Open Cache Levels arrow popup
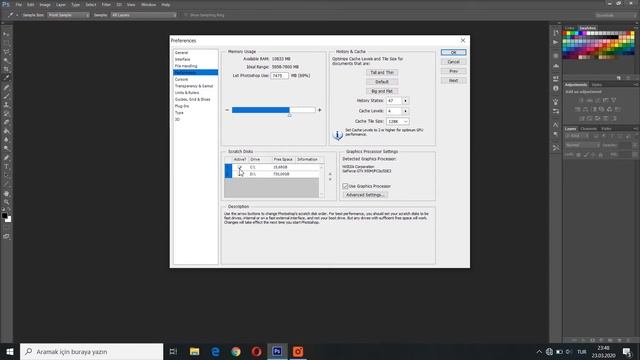 coord(405,111)
